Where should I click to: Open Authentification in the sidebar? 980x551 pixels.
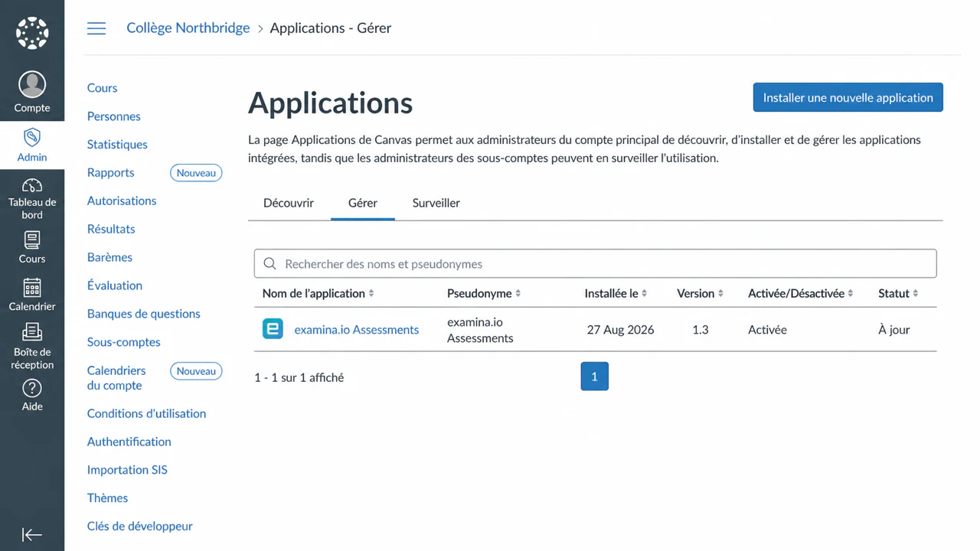pos(129,442)
